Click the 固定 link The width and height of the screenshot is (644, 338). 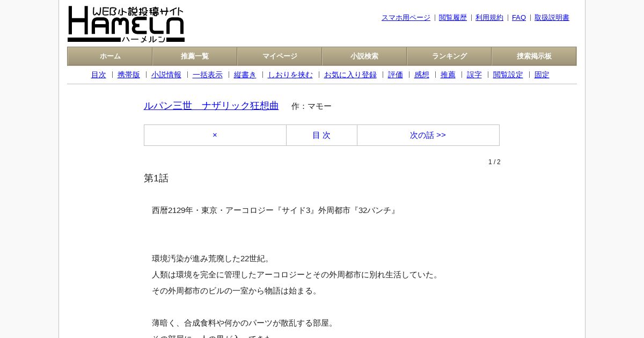pos(542,75)
